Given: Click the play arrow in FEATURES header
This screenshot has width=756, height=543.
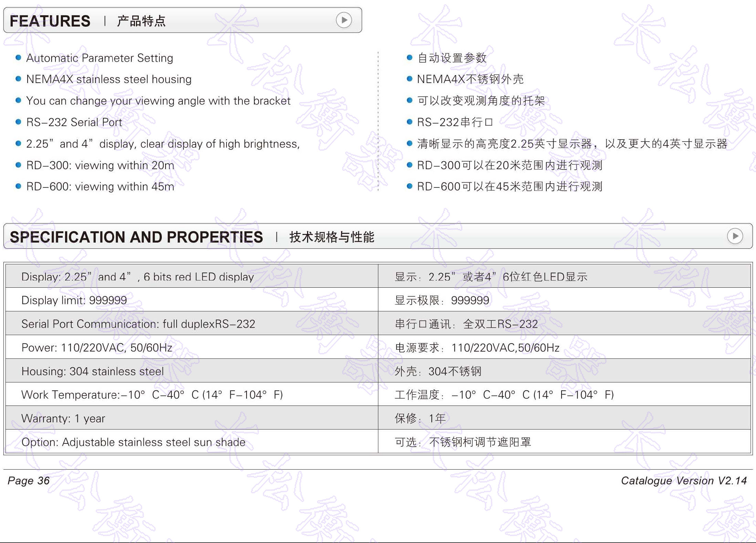Looking at the screenshot, I should 344,20.
